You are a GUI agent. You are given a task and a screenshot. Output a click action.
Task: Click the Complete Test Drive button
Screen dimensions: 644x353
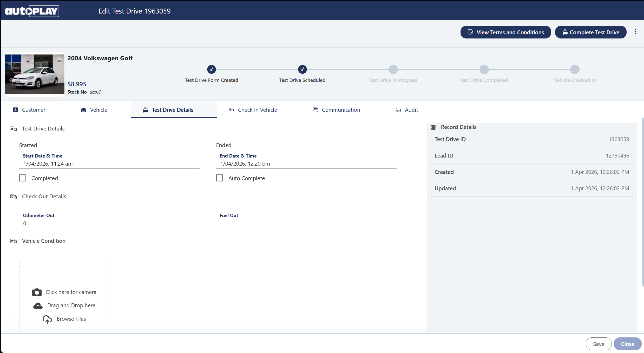(590, 32)
